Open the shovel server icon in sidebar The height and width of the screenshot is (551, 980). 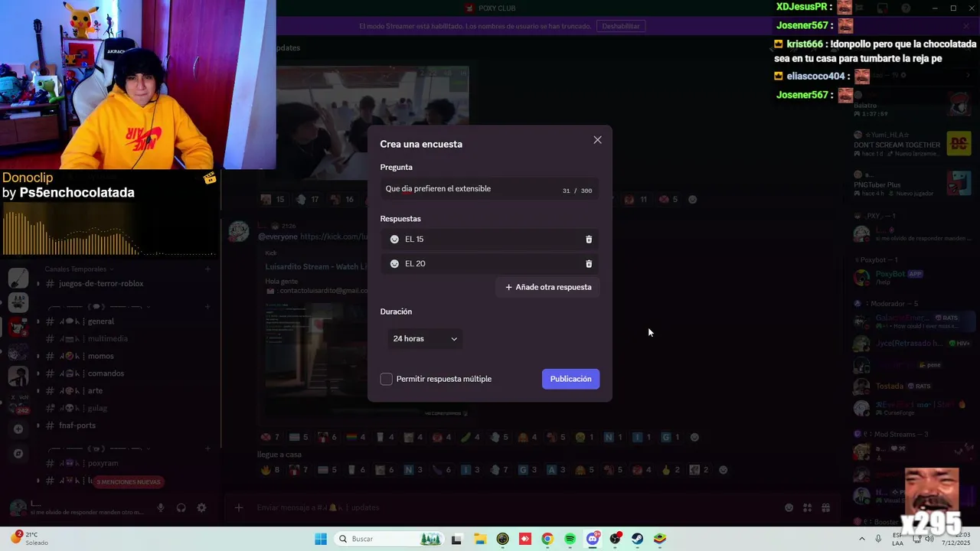tap(18, 279)
